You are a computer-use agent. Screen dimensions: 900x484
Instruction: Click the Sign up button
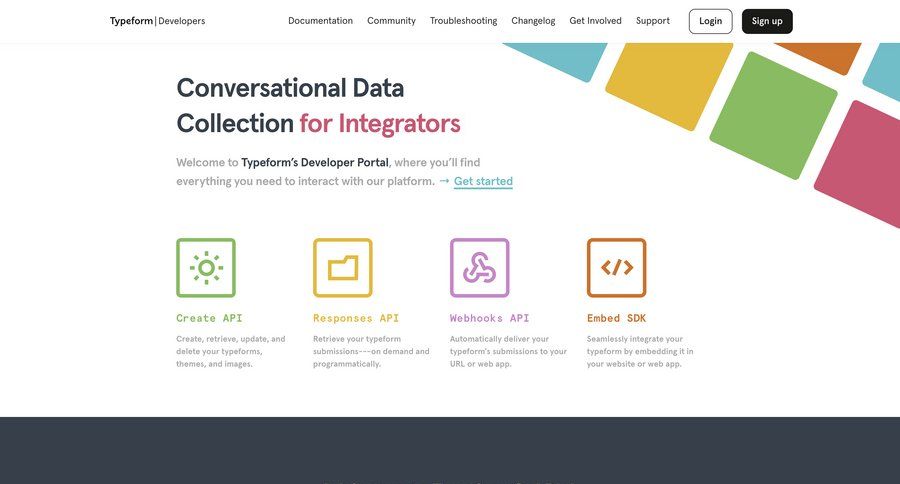pos(767,21)
